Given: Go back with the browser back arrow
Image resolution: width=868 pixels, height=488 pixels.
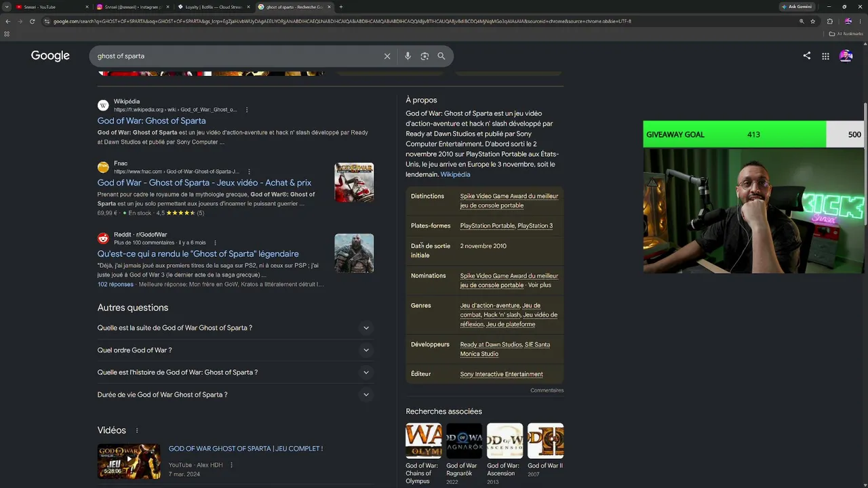Looking at the screenshot, I should [x=7, y=21].
